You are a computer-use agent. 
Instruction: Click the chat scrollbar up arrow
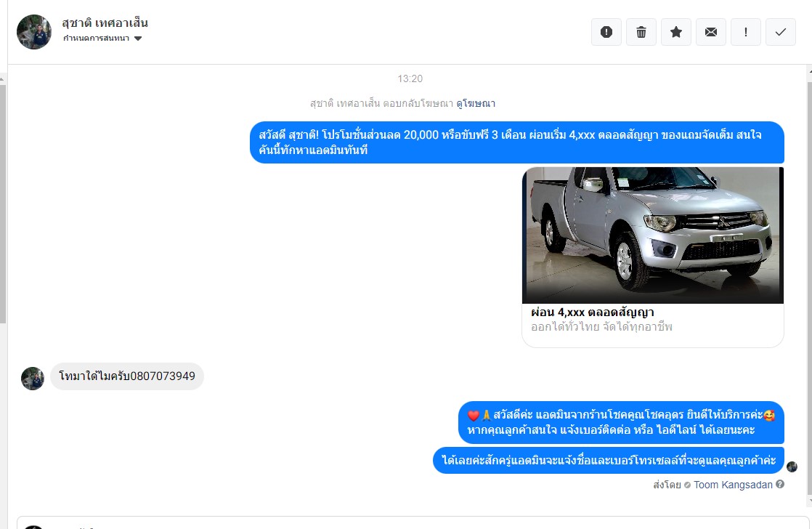click(809, 71)
